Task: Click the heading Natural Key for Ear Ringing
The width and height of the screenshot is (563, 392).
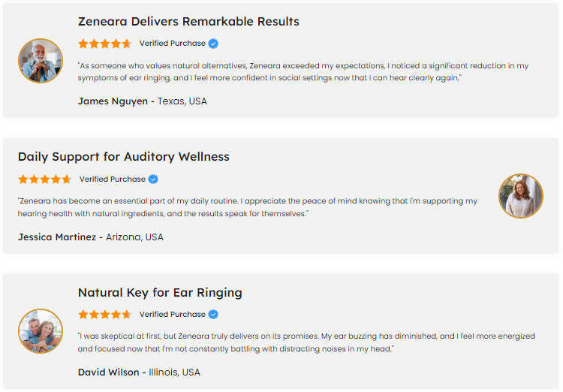Action: (160, 292)
